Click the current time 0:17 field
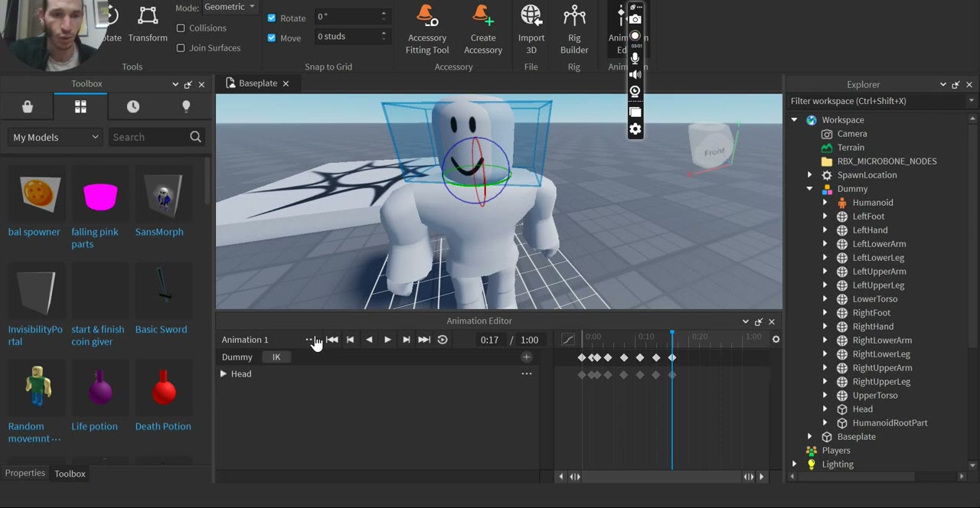980x508 pixels. point(489,340)
